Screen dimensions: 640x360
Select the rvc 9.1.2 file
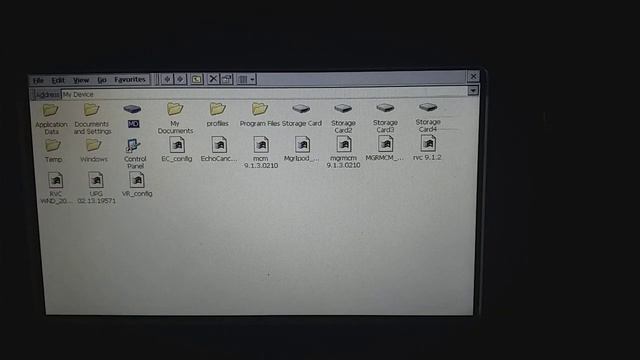[427, 148]
